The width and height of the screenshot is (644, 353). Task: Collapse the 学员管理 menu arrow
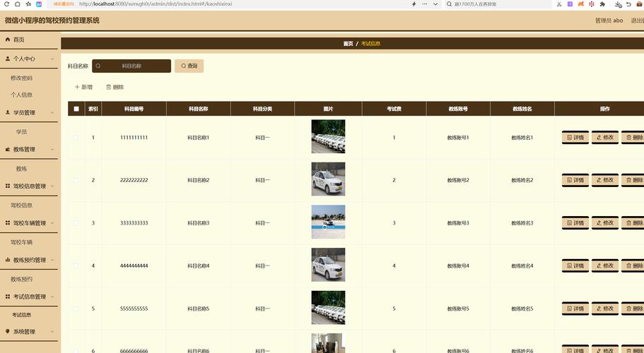tap(52, 113)
